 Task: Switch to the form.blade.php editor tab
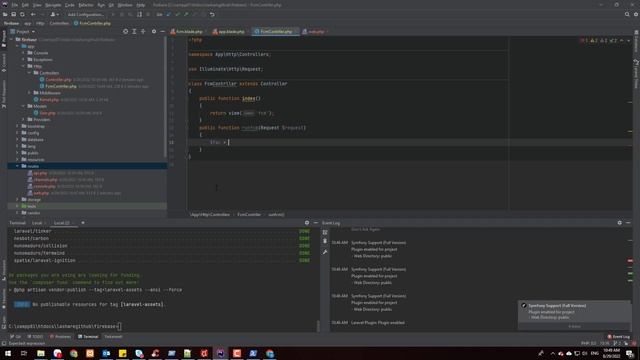coord(189,31)
